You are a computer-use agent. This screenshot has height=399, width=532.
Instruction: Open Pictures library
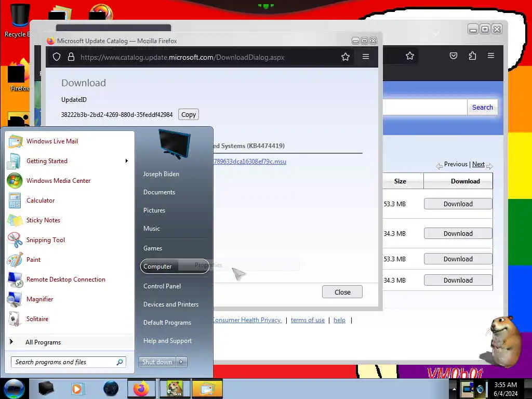click(154, 210)
